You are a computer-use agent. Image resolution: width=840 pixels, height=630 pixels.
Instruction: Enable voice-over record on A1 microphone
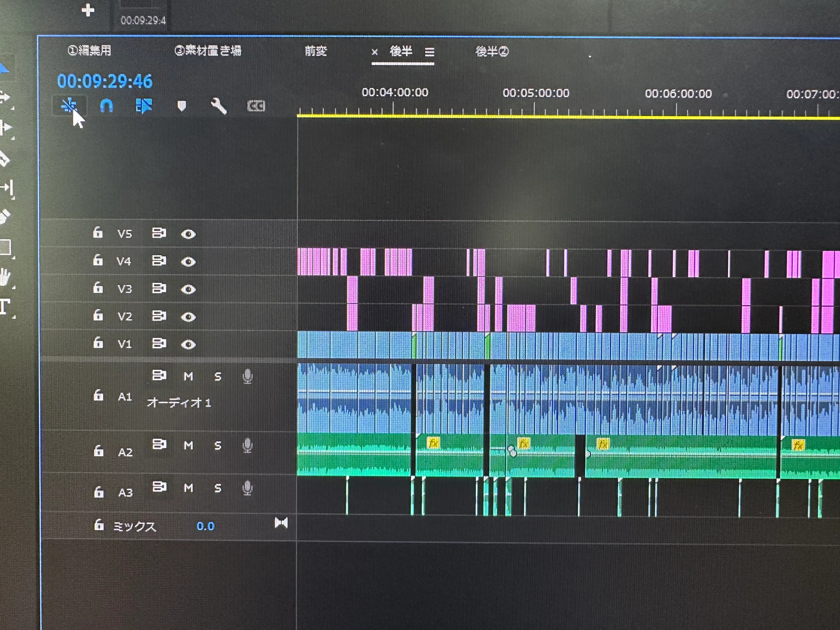[x=247, y=377]
